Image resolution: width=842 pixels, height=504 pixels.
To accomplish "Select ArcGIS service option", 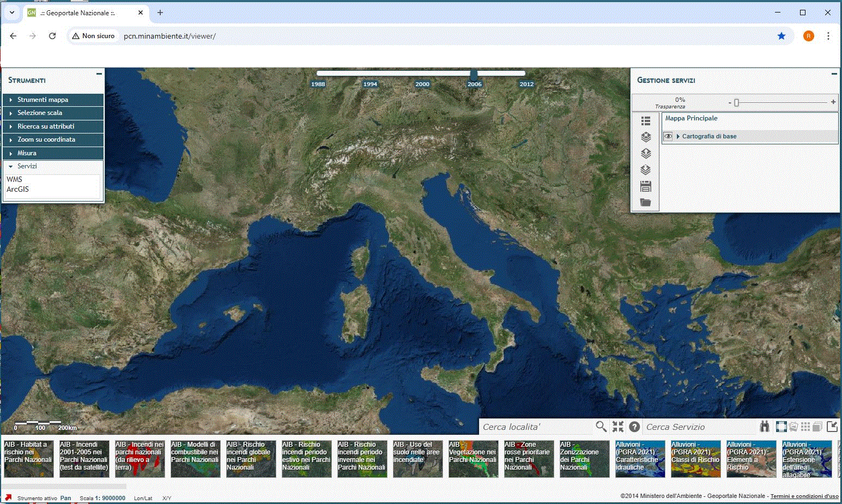I will click(x=18, y=190).
